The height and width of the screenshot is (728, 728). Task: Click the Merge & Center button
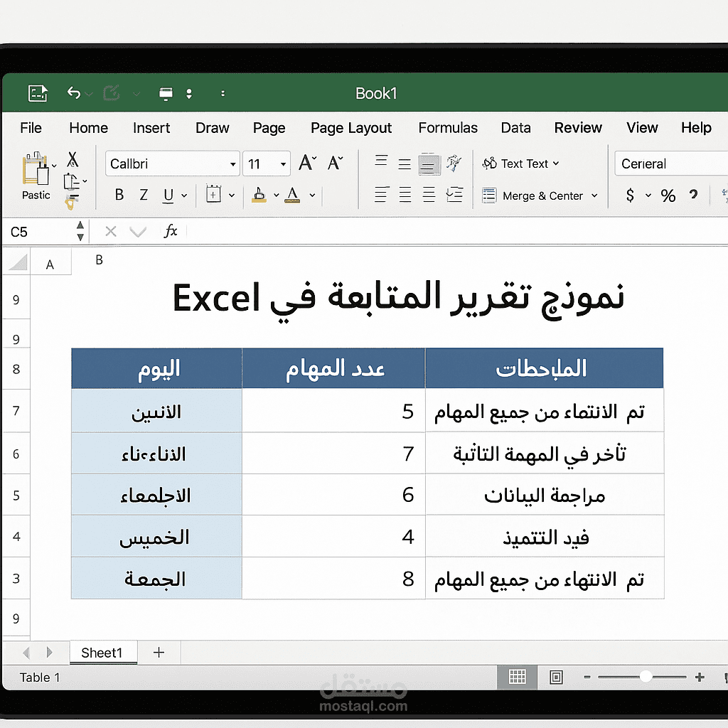532,196
